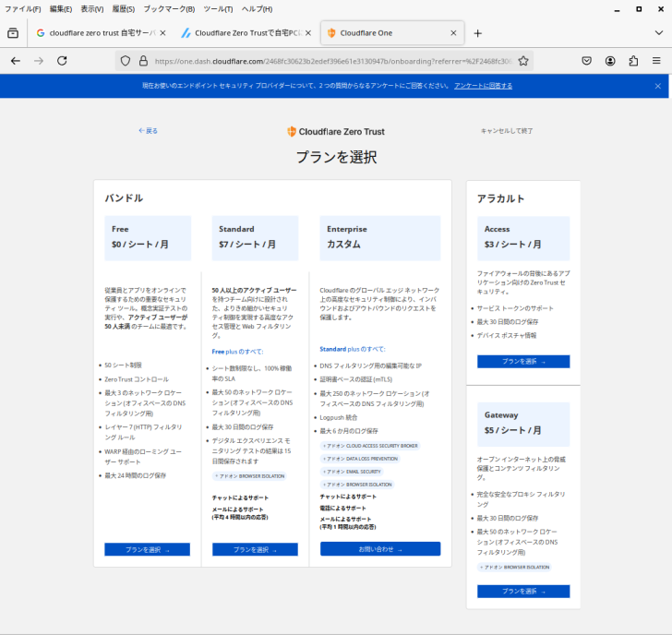Click 最大 24 時間のログ保存 item
This screenshot has height=635, width=672.
(x=136, y=475)
